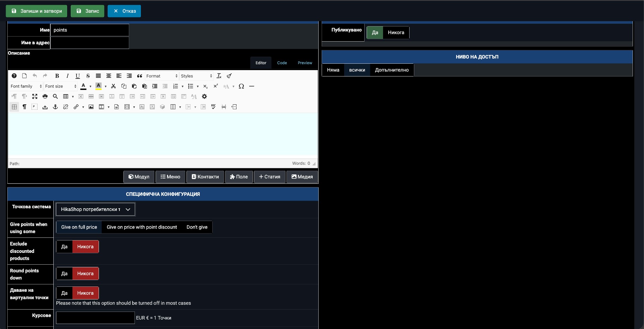Click the Контакти insert button
Screen dimensions: 644x329
tap(205, 177)
